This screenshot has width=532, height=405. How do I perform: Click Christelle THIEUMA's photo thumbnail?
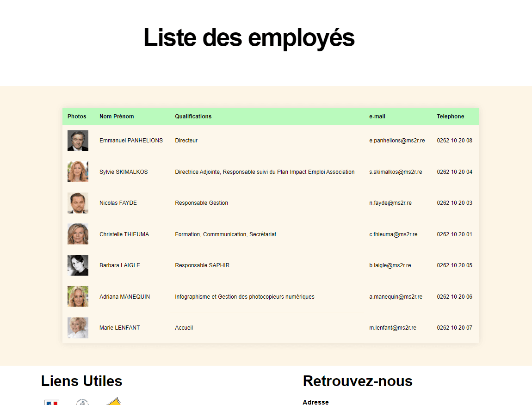pyautogui.click(x=78, y=234)
